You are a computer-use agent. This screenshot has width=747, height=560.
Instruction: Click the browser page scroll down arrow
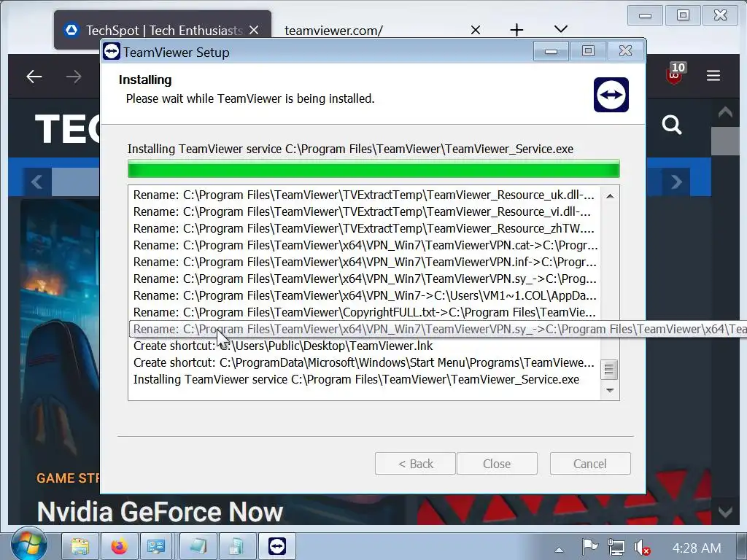[x=725, y=513]
